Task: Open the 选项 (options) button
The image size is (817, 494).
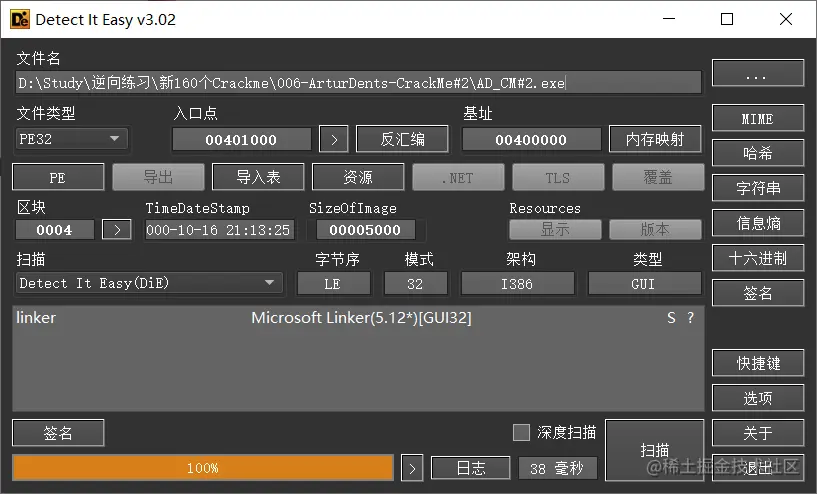Action: coord(758,398)
